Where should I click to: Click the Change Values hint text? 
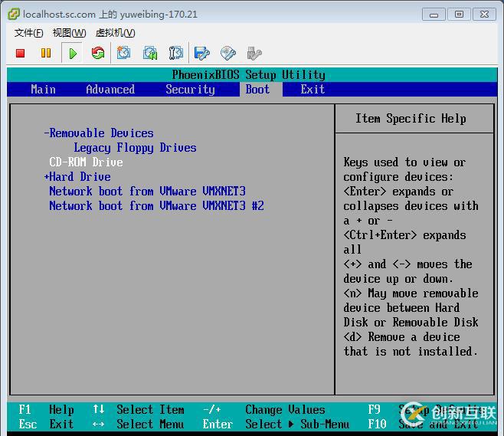pos(286,410)
